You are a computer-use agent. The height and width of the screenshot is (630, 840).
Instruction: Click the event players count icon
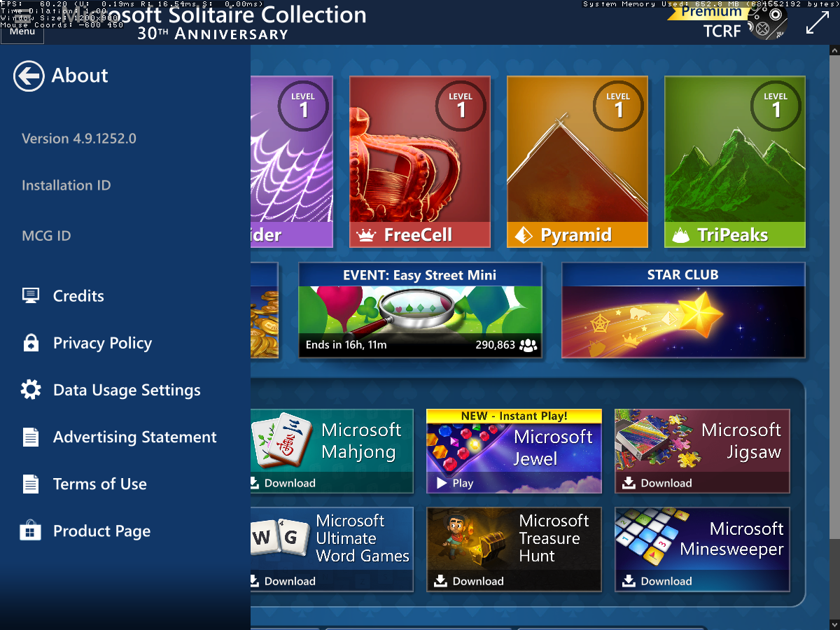pos(528,345)
